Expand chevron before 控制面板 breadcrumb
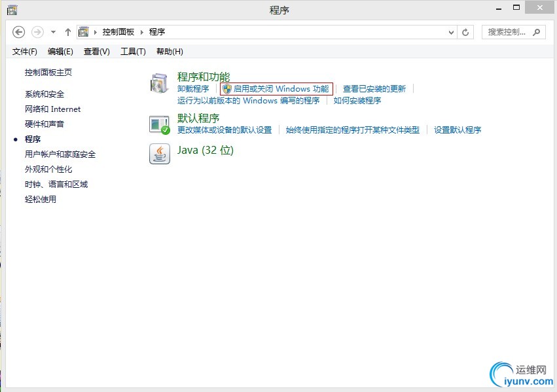The height and width of the screenshot is (392, 557). pyautogui.click(x=95, y=32)
